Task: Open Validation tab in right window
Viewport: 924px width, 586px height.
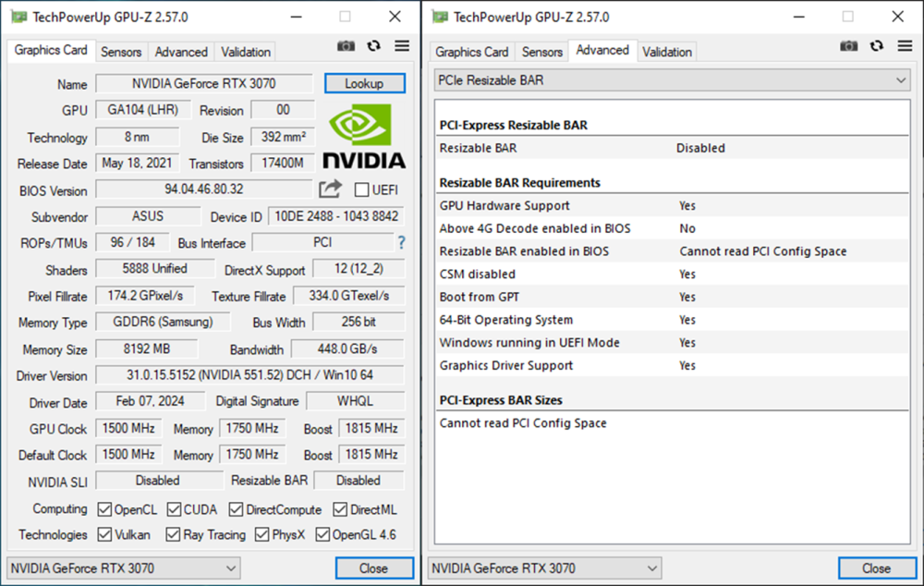Action: click(667, 52)
